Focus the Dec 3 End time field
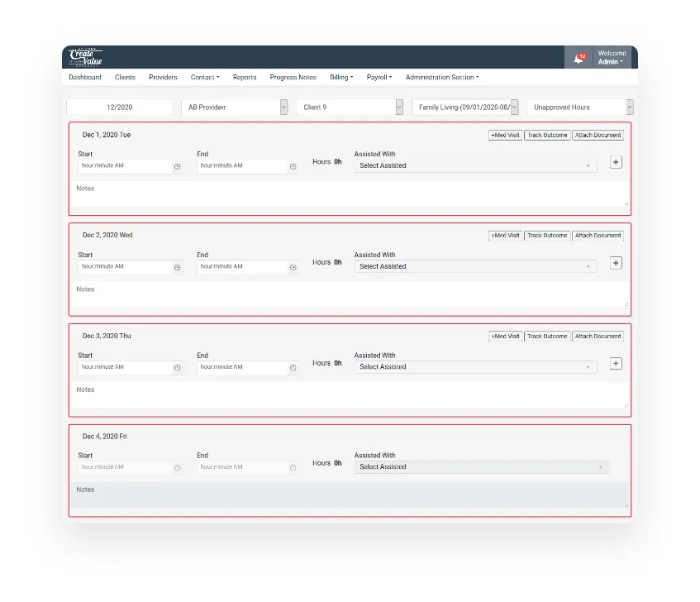This screenshot has width=700, height=602. [x=241, y=367]
